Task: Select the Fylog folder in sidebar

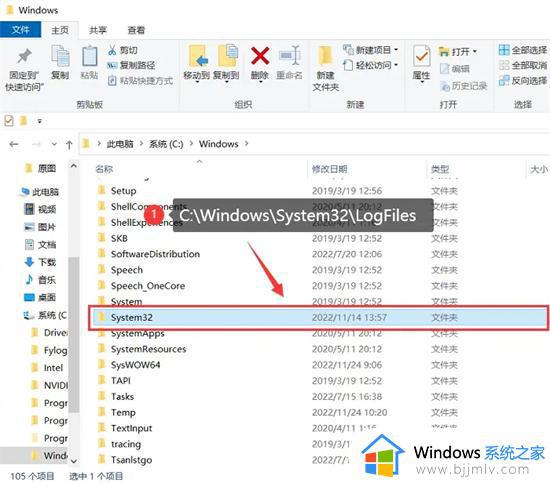Action: 49,350
